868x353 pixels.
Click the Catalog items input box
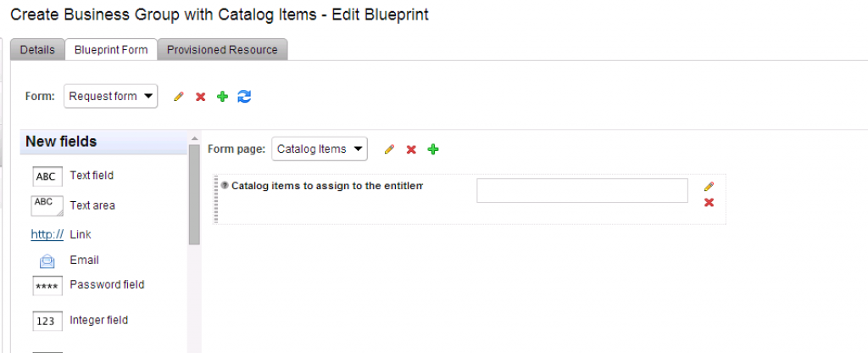(581, 191)
